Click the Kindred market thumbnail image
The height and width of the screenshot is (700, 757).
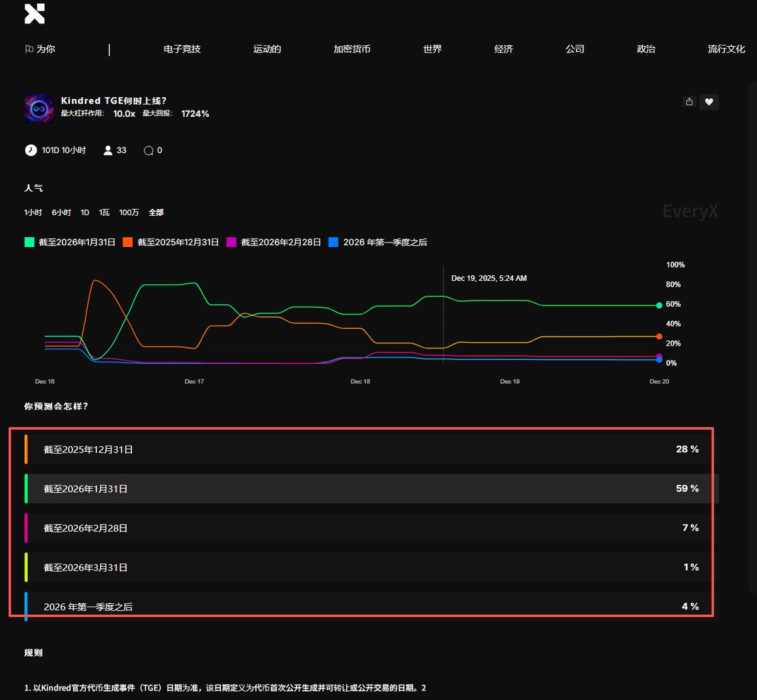[39, 109]
